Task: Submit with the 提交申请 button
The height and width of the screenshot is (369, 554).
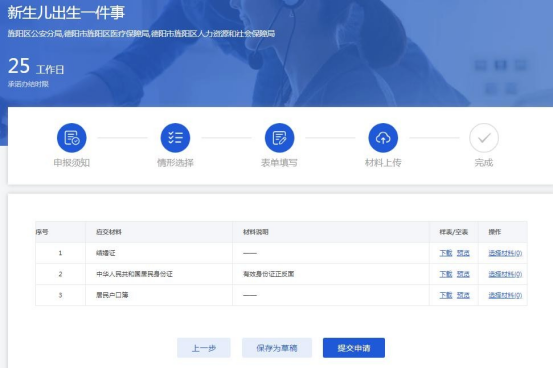Action: [x=354, y=348]
